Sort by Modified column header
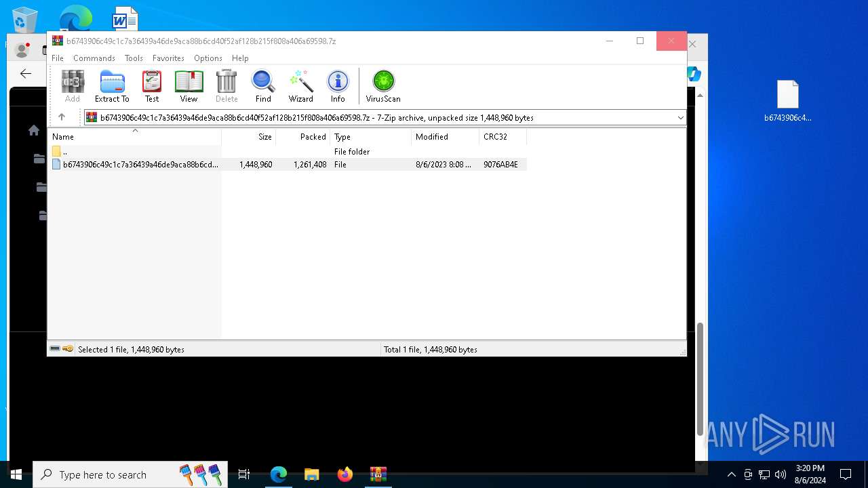Screen dimensions: 868x488 (445, 137)
